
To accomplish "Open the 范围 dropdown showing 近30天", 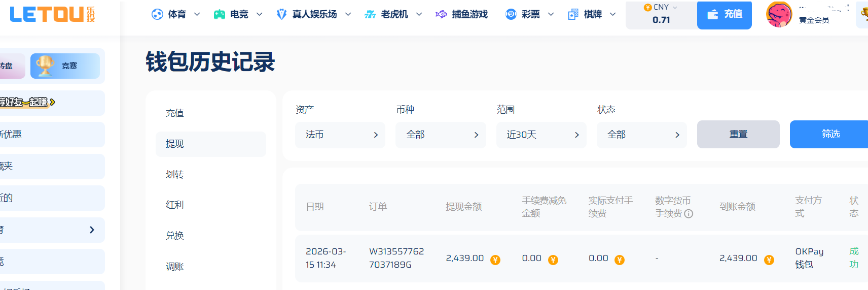I will [541, 135].
